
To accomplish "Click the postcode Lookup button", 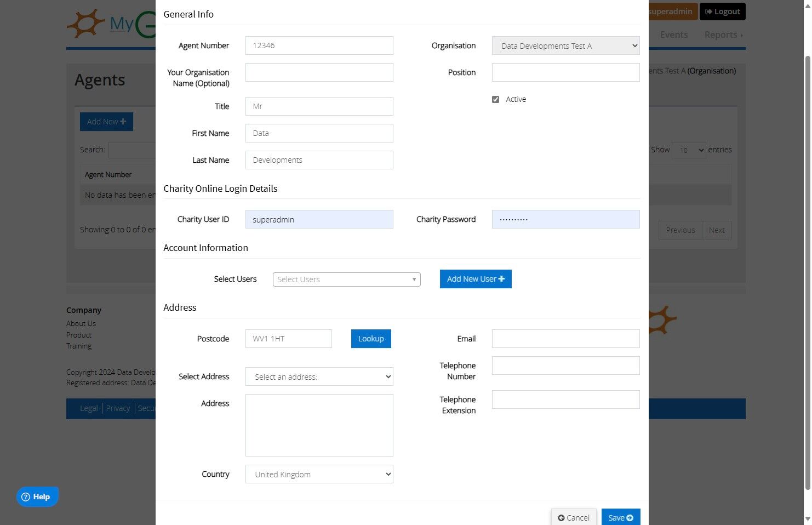I will tap(371, 339).
